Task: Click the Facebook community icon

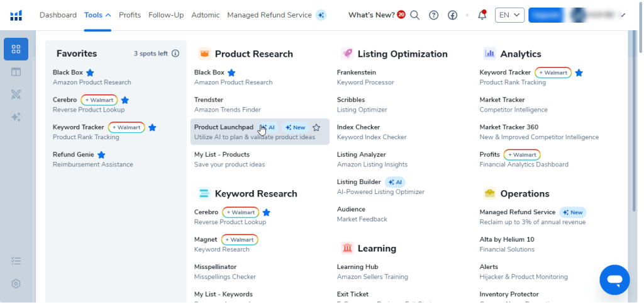Action: pyautogui.click(x=453, y=15)
